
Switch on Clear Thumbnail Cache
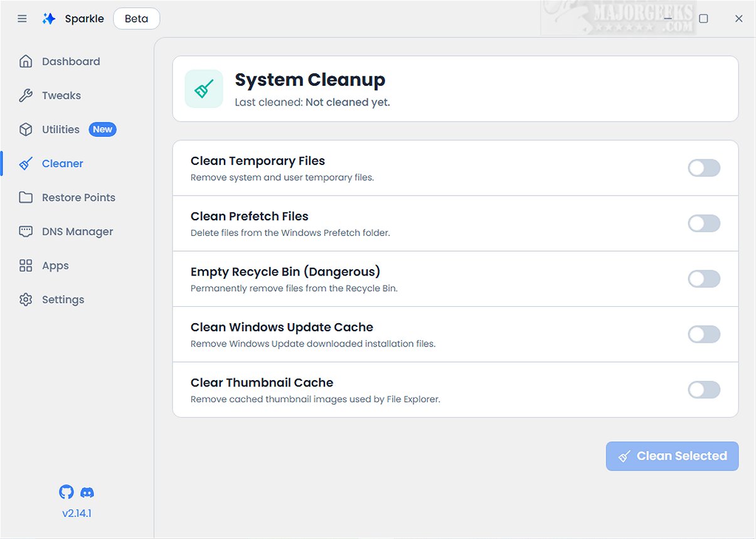tap(704, 390)
